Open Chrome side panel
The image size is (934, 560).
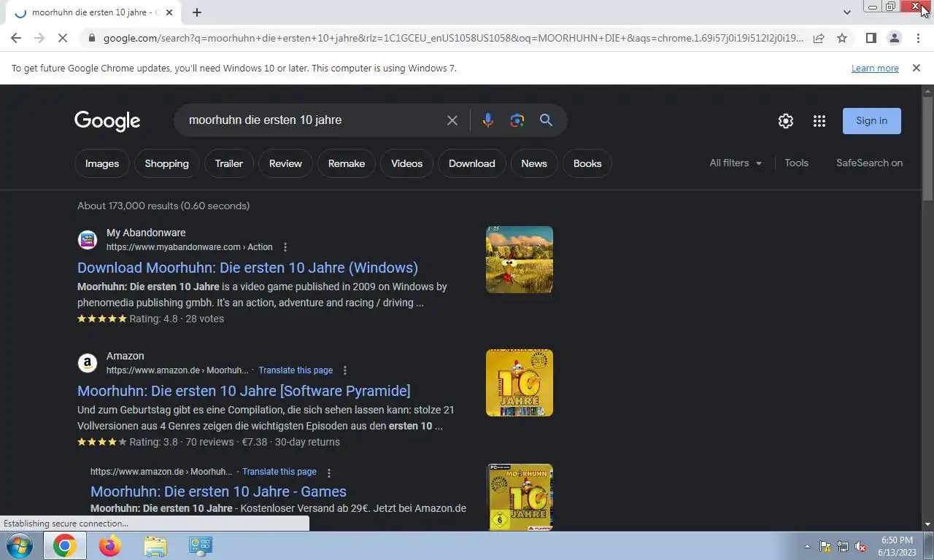coord(871,38)
